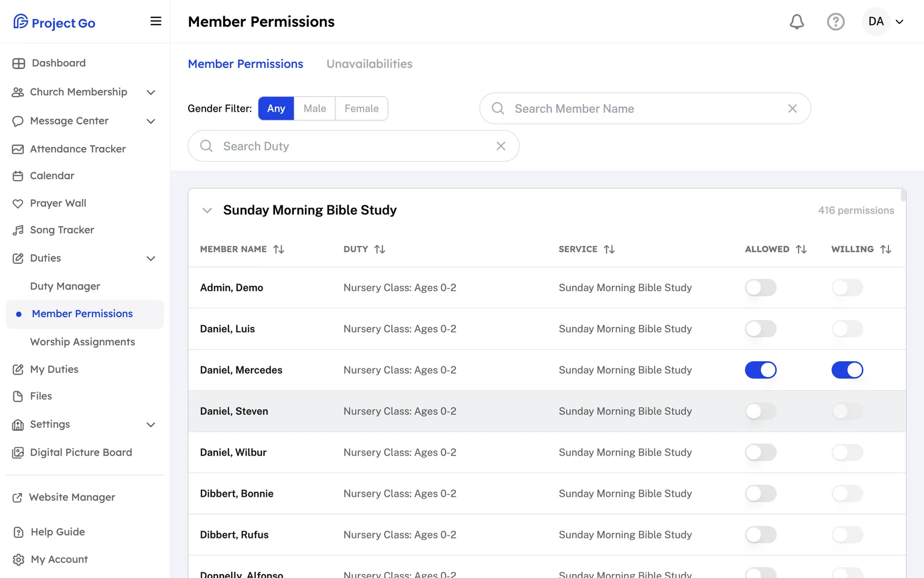Click into the Search Member Name field
924x578 pixels.
[x=645, y=108]
